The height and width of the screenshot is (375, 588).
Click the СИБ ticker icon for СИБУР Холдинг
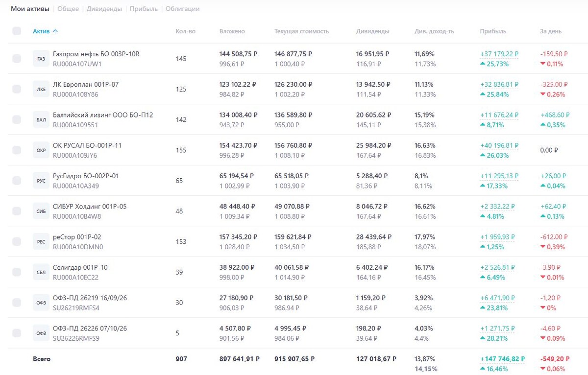click(x=41, y=211)
